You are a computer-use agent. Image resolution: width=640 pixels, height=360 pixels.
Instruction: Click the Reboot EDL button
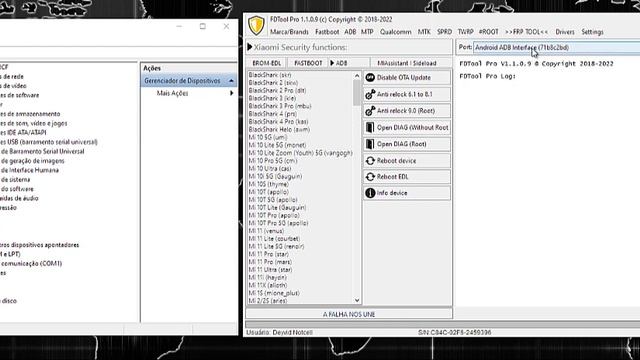coord(407,177)
